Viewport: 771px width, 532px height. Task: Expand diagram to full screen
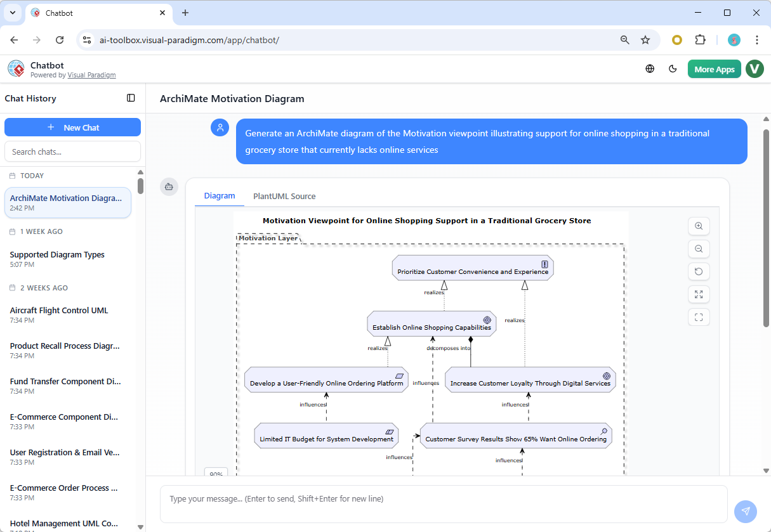point(699,294)
